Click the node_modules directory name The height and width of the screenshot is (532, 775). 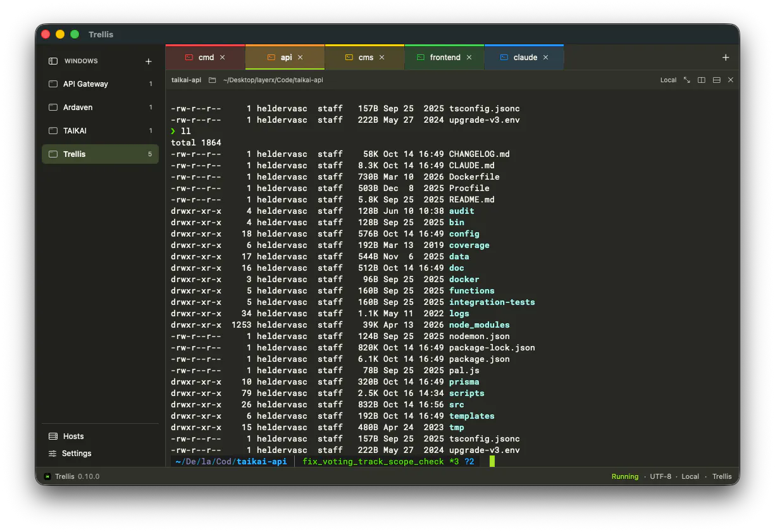coord(480,325)
